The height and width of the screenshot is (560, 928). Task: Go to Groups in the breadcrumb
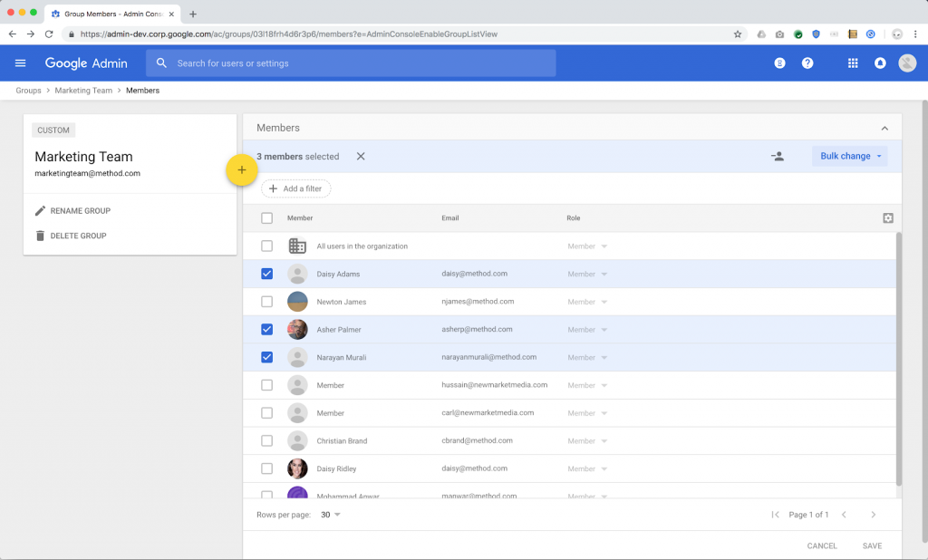pyautogui.click(x=28, y=91)
